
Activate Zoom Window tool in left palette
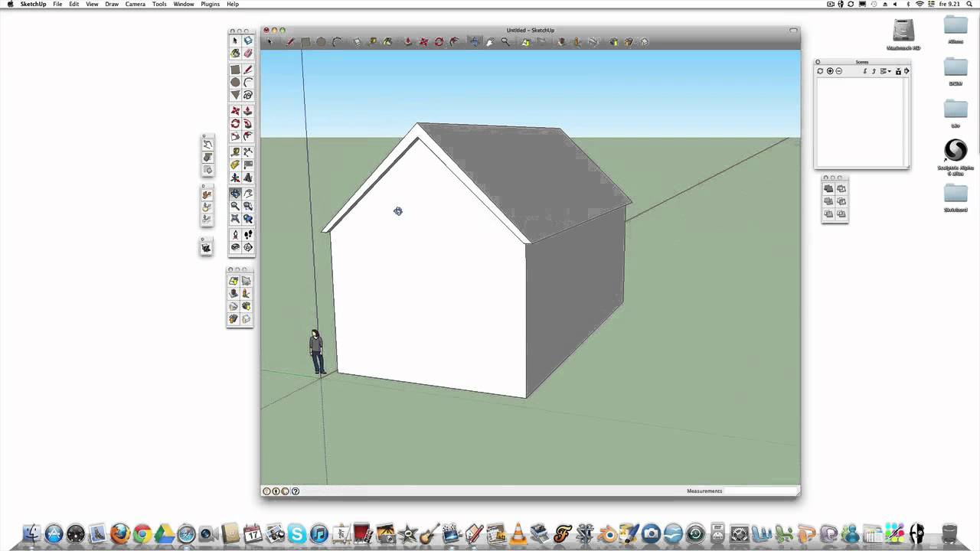pos(247,206)
